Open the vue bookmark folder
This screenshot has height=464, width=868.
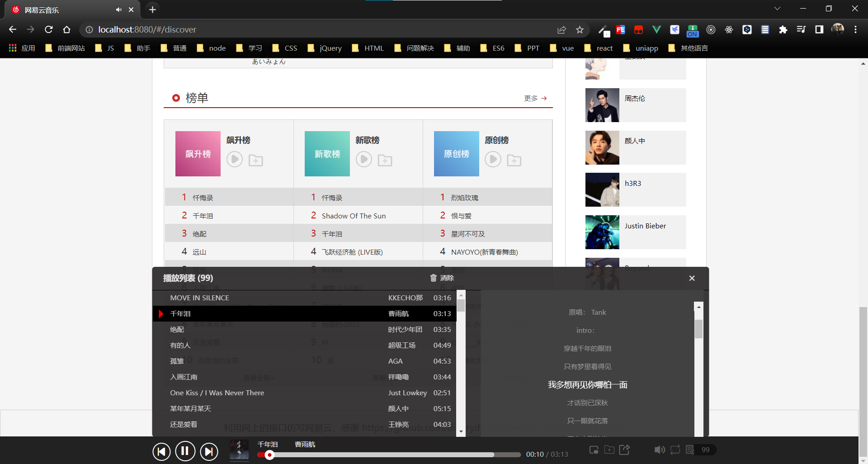pyautogui.click(x=562, y=48)
